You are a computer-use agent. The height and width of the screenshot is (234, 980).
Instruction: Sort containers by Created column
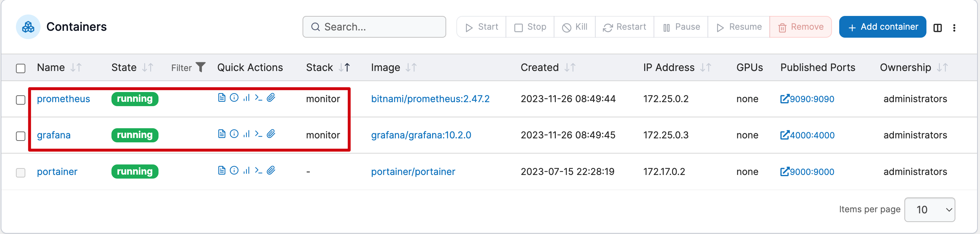tap(570, 68)
